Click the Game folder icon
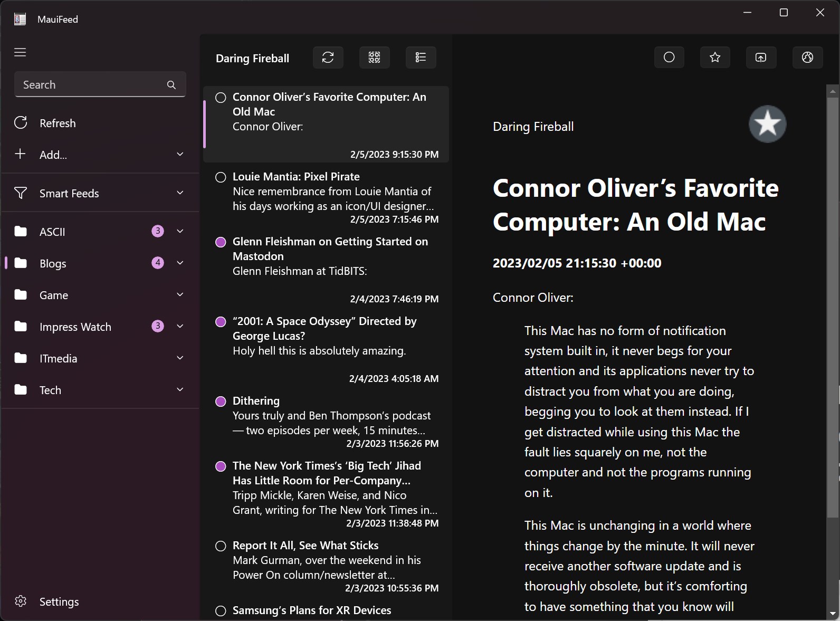 pos(21,295)
